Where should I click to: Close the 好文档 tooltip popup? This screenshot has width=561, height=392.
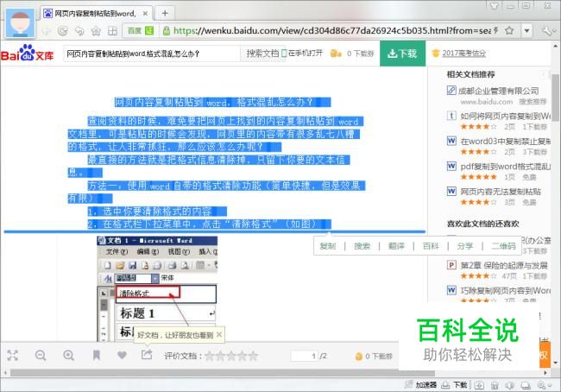point(219,335)
